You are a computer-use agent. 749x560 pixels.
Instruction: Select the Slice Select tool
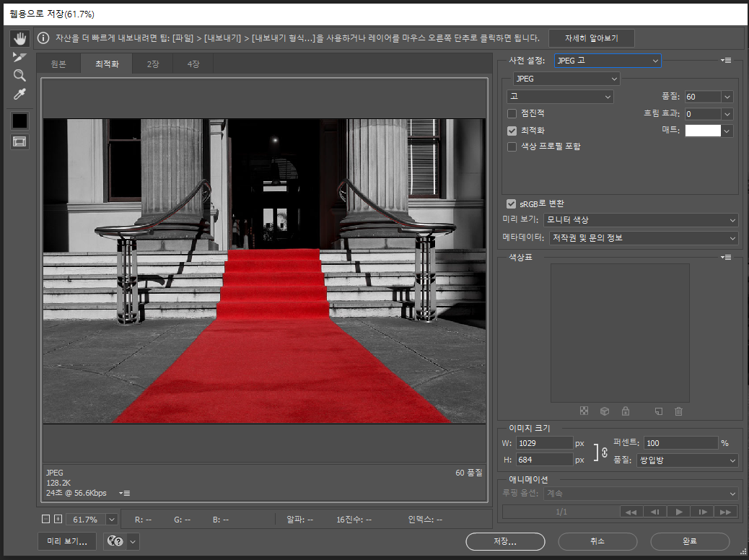19,57
